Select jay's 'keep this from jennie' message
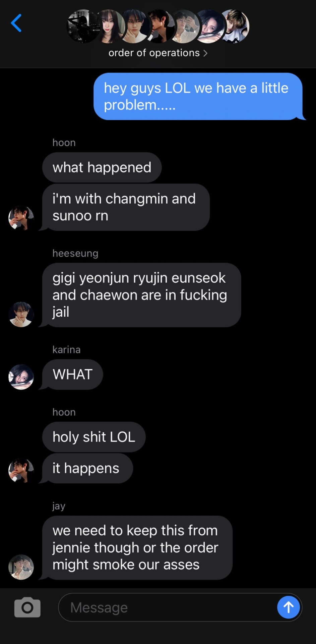 tap(137, 547)
